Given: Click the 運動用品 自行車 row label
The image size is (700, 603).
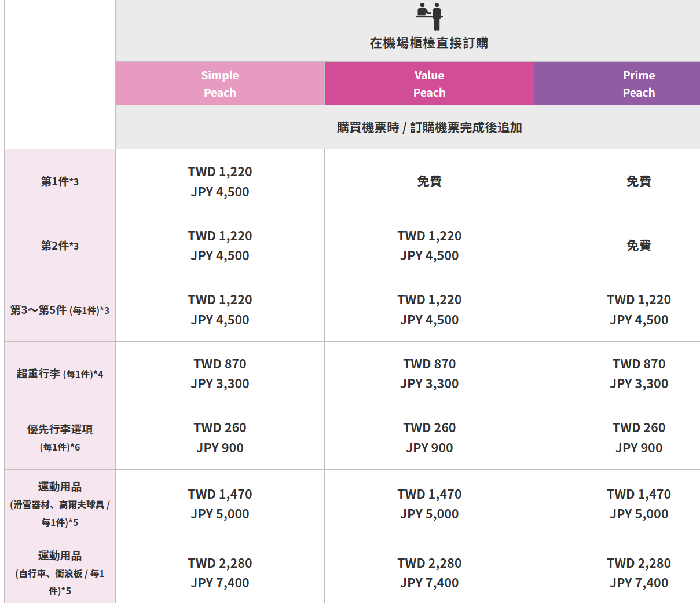Looking at the screenshot, I should [x=60, y=572].
